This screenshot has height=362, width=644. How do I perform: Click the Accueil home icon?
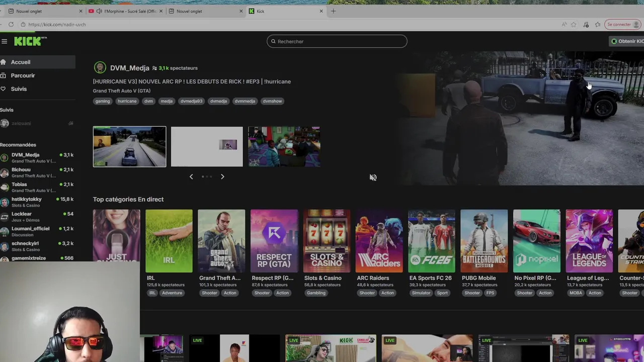coord(4,62)
